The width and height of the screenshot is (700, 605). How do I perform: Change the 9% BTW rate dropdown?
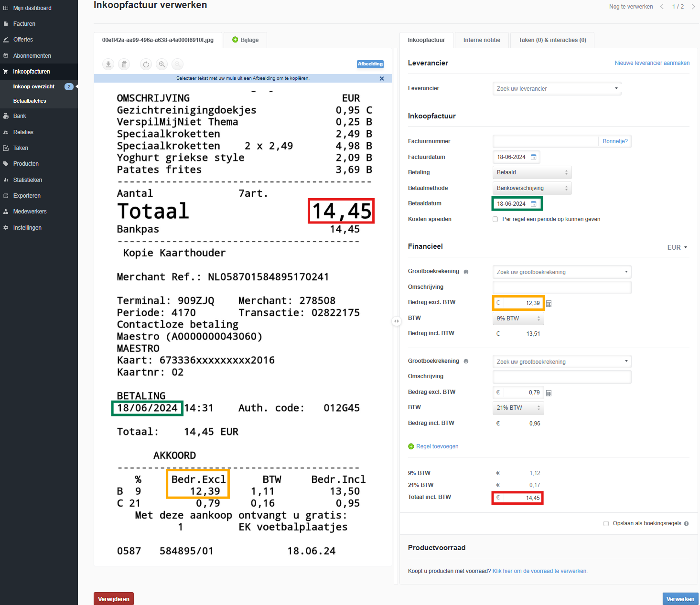click(x=518, y=318)
